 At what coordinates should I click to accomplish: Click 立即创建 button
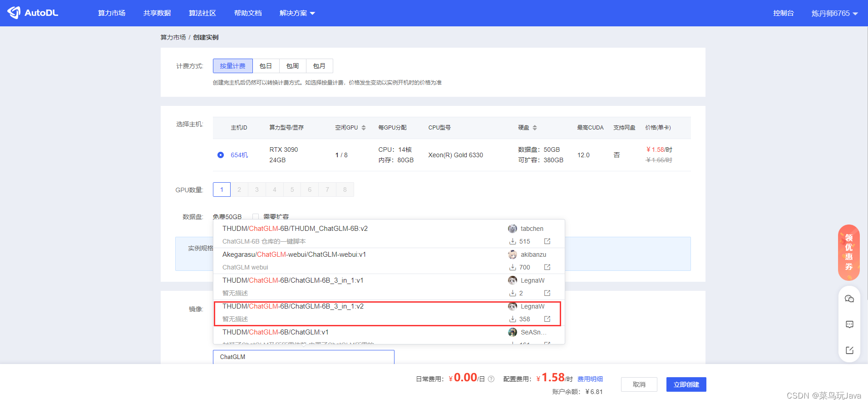(x=686, y=384)
